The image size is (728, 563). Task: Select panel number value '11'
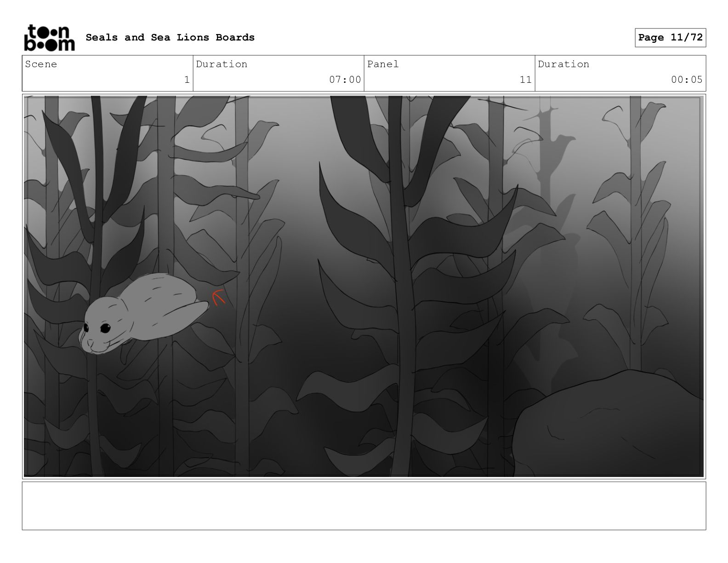coord(526,80)
